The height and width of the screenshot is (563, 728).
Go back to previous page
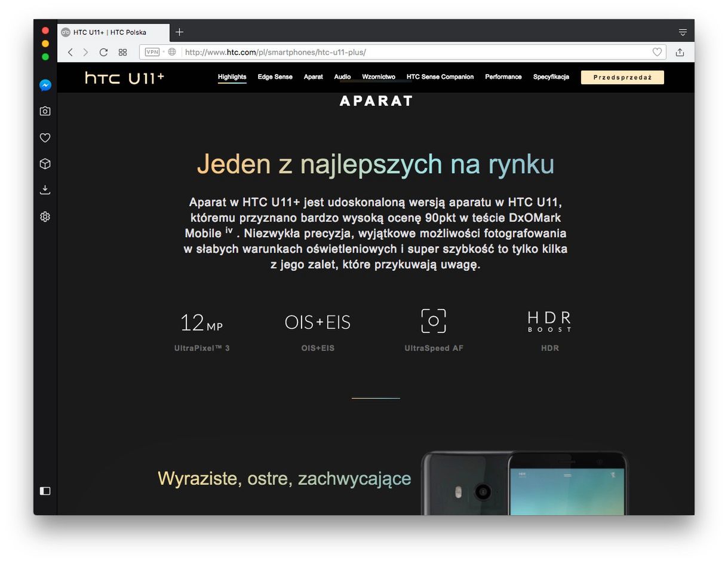70,52
